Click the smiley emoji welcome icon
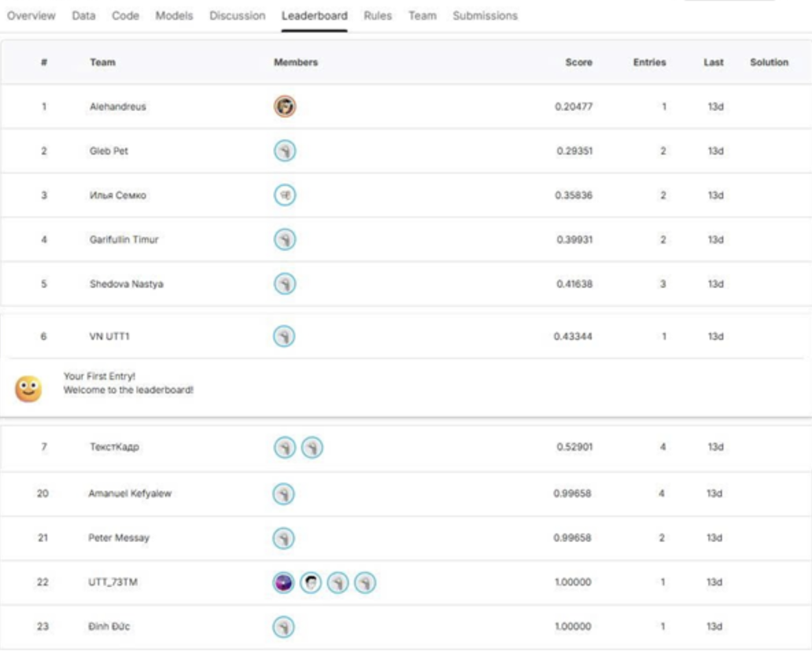Viewport: 812px width, 652px height. 28,389
